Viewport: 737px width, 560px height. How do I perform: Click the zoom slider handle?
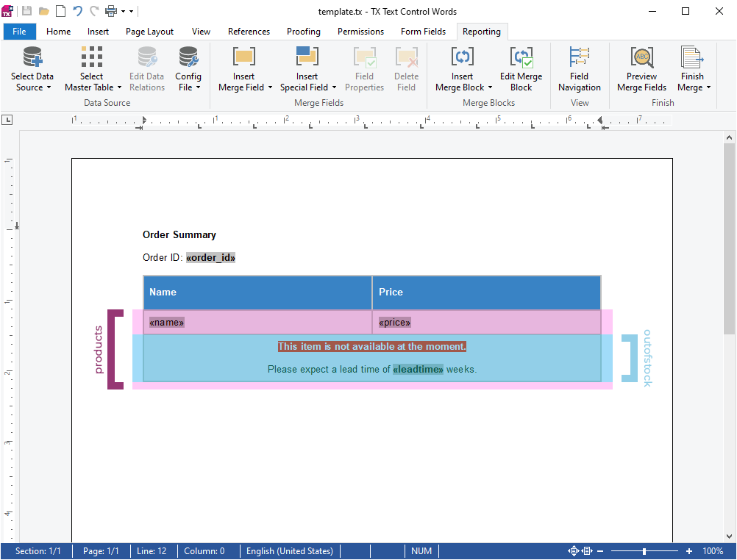(644, 551)
